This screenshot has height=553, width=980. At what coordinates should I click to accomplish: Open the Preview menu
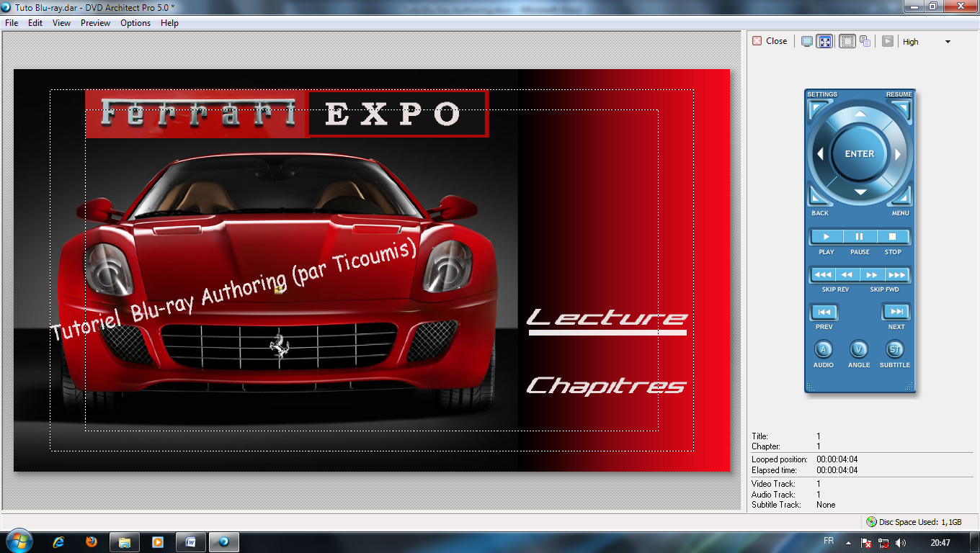click(96, 23)
